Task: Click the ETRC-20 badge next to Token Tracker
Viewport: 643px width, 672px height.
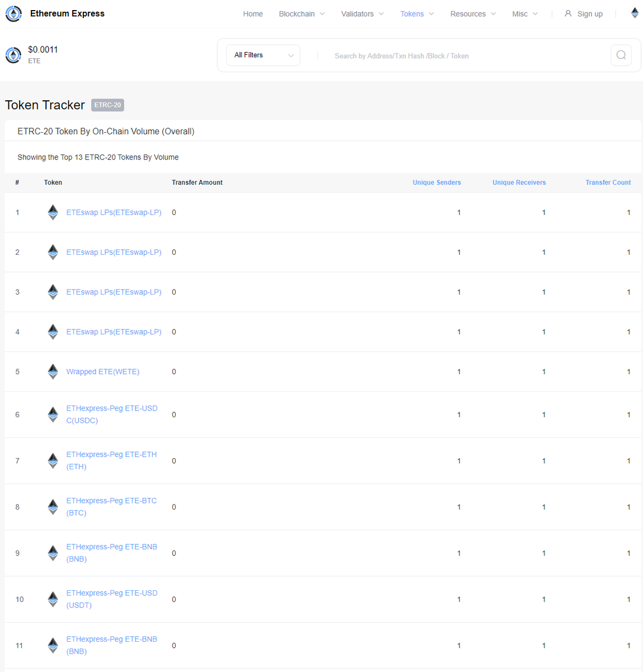Action: (107, 105)
